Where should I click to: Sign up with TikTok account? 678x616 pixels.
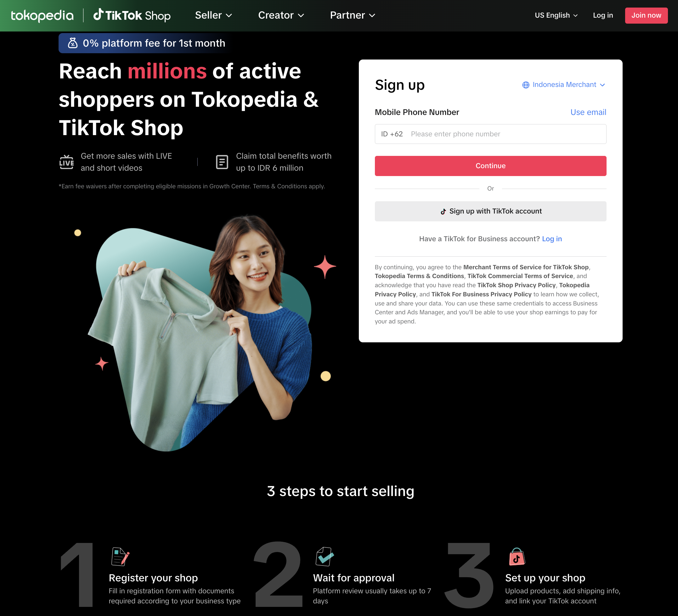pyautogui.click(x=490, y=211)
